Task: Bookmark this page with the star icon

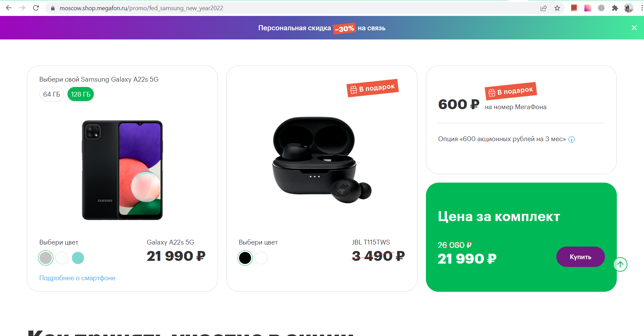Action: pyautogui.click(x=557, y=8)
